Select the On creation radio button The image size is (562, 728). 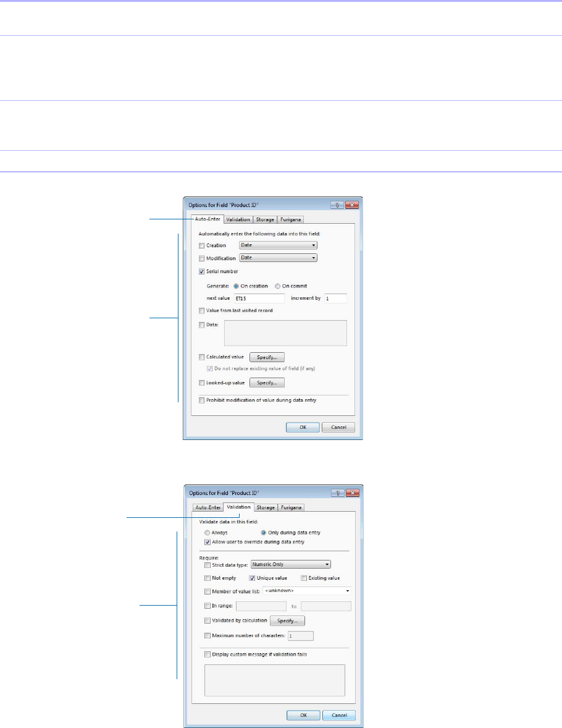tap(236, 286)
